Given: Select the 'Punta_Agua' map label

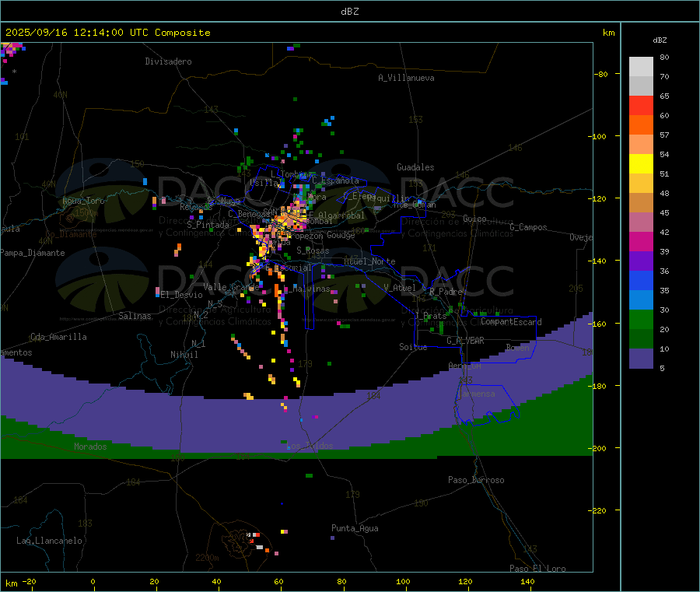Looking at the screenshot, I should click(x=355, y=528).
